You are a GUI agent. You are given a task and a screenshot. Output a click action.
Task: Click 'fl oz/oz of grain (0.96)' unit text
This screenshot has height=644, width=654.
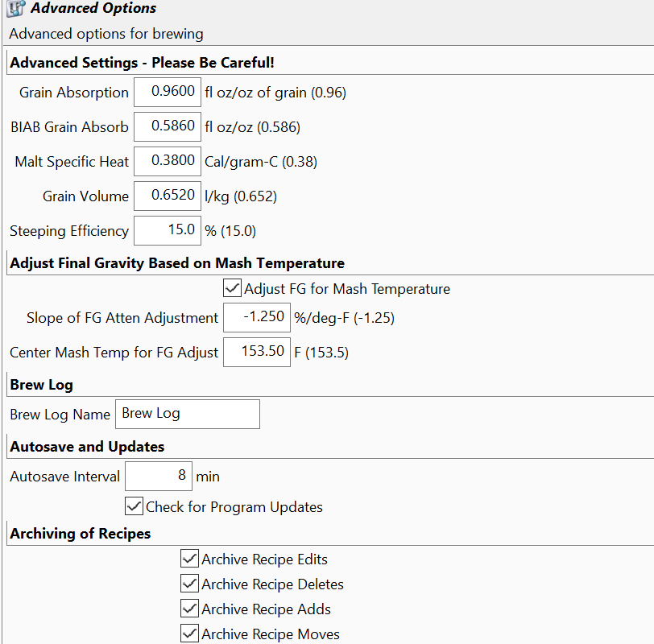275,93
